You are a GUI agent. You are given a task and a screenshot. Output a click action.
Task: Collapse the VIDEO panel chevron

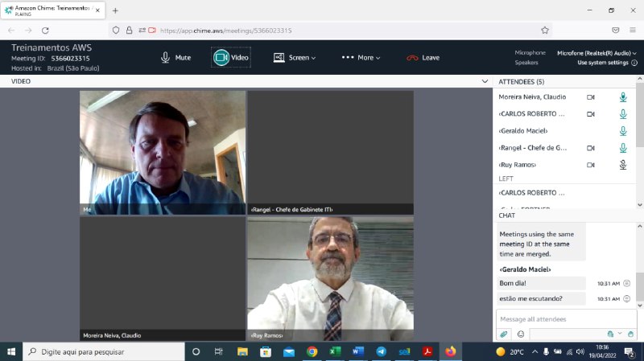[484, 81]
